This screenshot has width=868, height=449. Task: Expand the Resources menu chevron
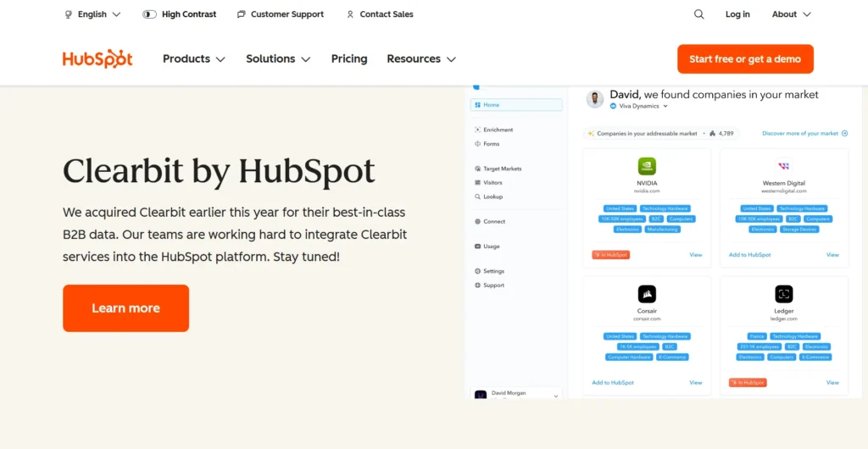[x=451, y=59]
